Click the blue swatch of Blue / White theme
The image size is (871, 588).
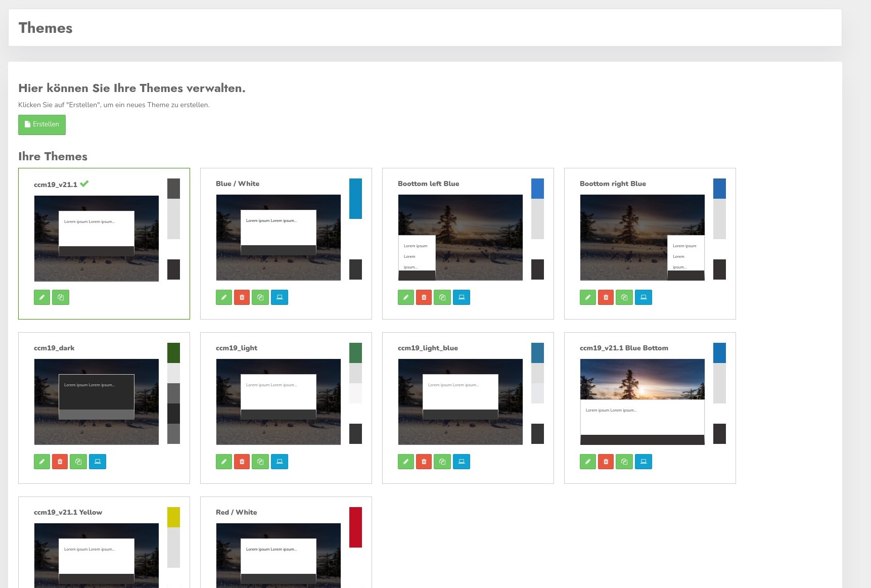[355, 199]
